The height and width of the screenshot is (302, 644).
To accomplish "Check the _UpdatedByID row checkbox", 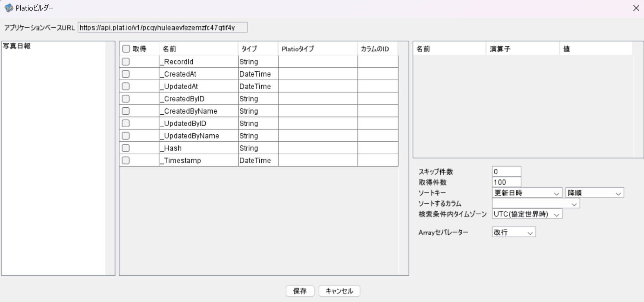I will (126, 123).
